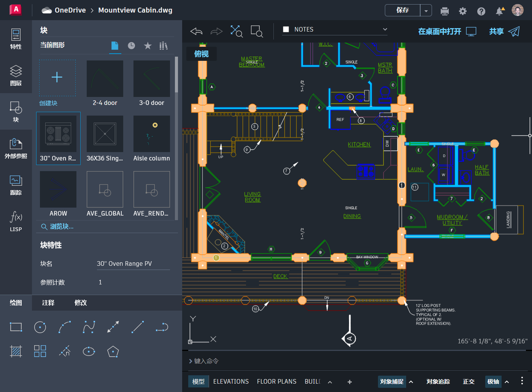Screen dimensions: 532x392
Task: Select the Polyline draw tool
Action: pos(162,327)
